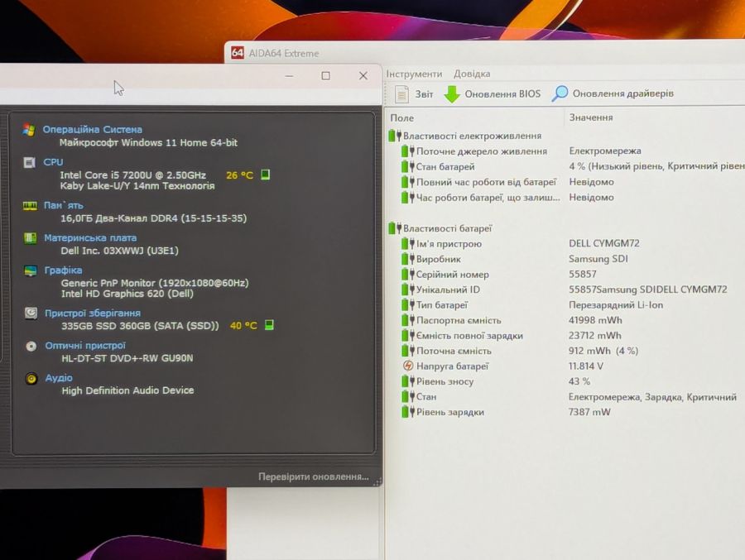
Task: Click the Звіт report toolbar button
Action: pyautogui.click(x=415, y=94)
